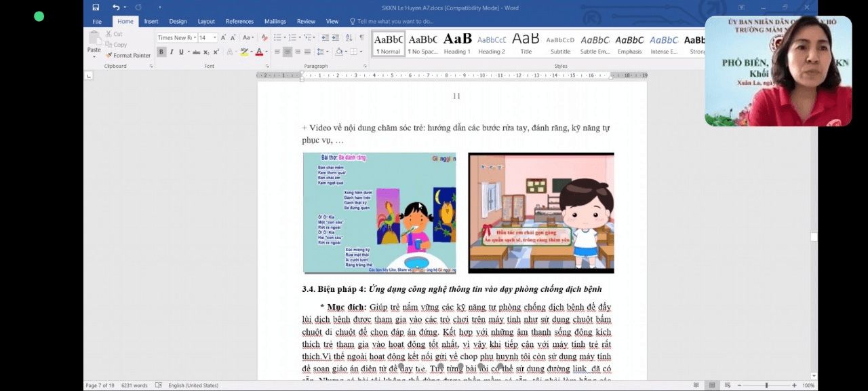Screen dimensions: 868x391
Task: Apply the Heading 1 style
Action: pyautogui.click(x=457, y=43)
